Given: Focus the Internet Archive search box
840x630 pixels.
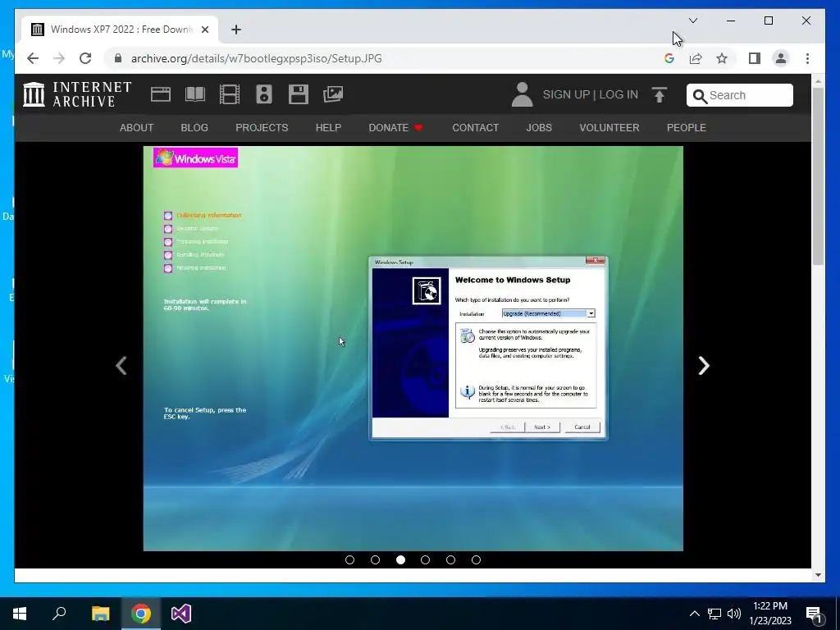Looking at the screenshot, I should click(x=740, y=95).
